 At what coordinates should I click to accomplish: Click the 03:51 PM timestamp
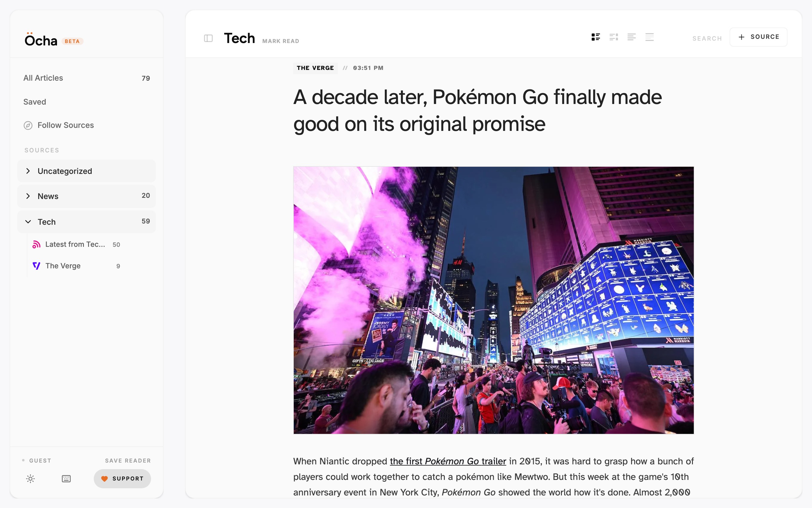[x=368, y=68]
